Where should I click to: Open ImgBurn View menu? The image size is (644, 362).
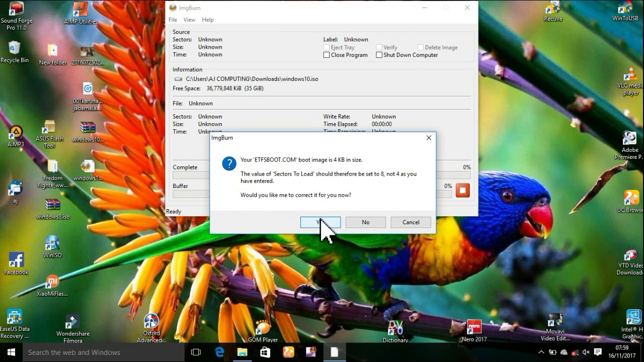(189, 20)
